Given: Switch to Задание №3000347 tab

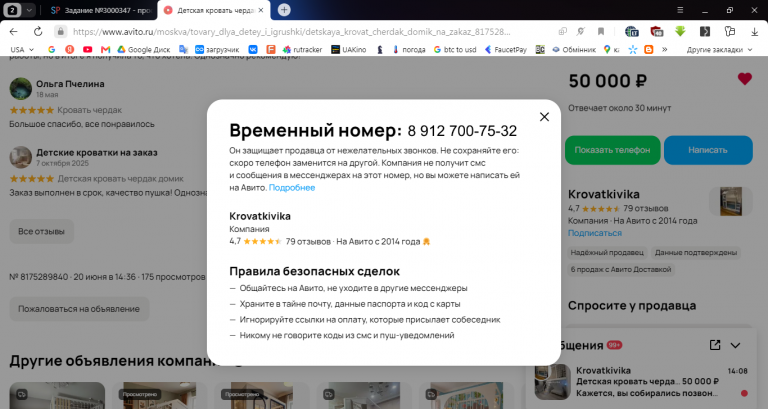Looking at the screenshot, I should 100,10.
